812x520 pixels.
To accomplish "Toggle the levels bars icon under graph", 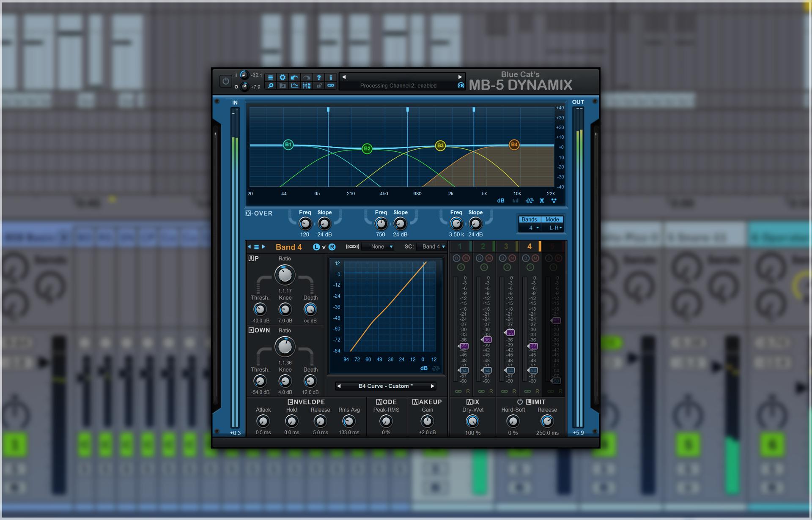I will 516,201.
